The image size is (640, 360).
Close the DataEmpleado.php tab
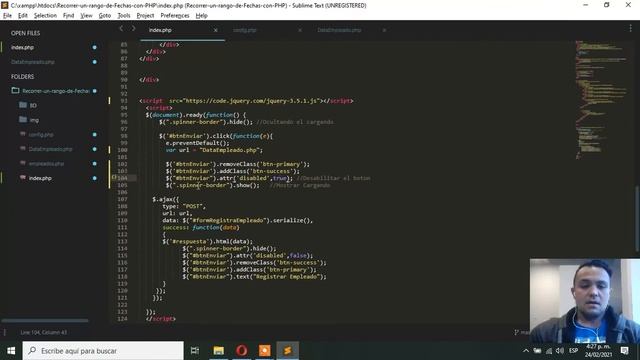384,30
